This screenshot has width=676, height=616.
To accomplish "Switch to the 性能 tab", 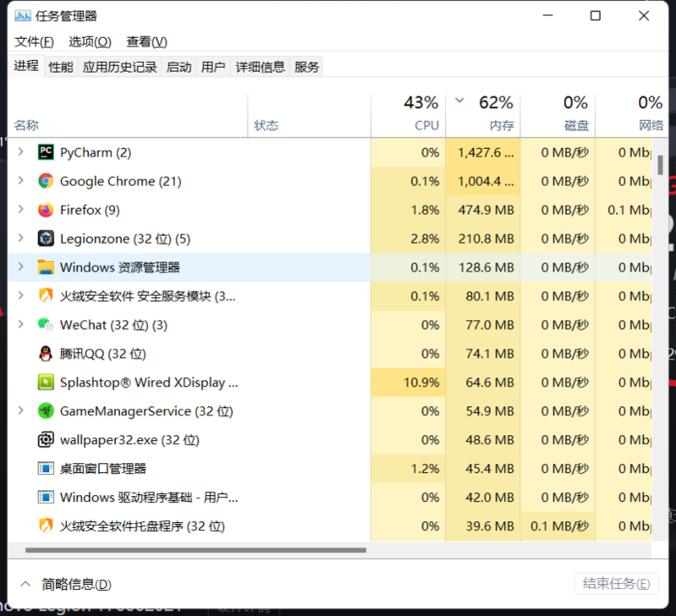I will 61,67.
